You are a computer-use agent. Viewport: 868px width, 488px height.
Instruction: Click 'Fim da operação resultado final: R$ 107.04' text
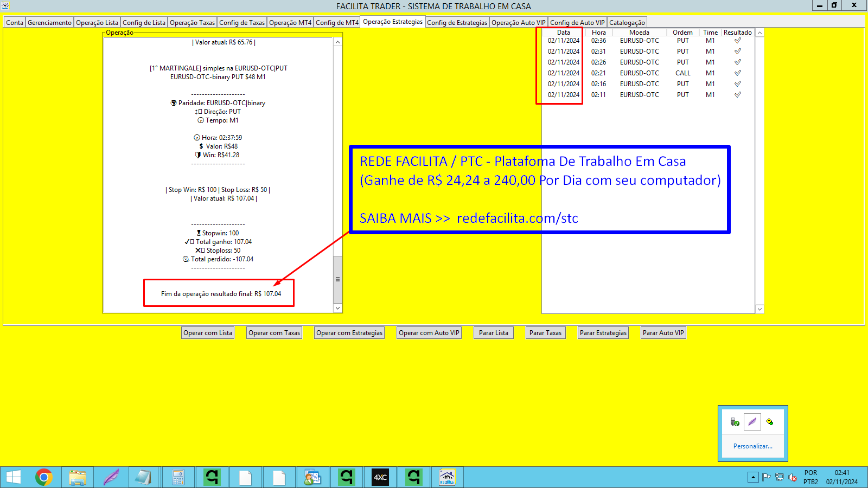(x=221, y=294)
